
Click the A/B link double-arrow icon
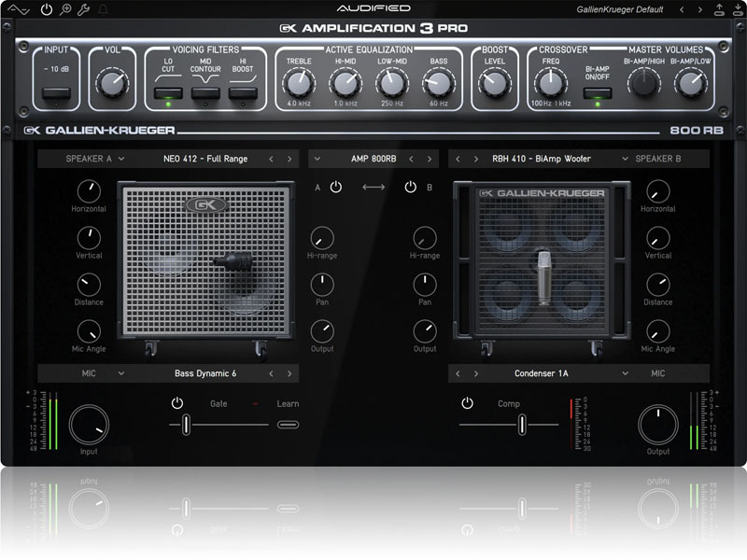tap(373, 188)
